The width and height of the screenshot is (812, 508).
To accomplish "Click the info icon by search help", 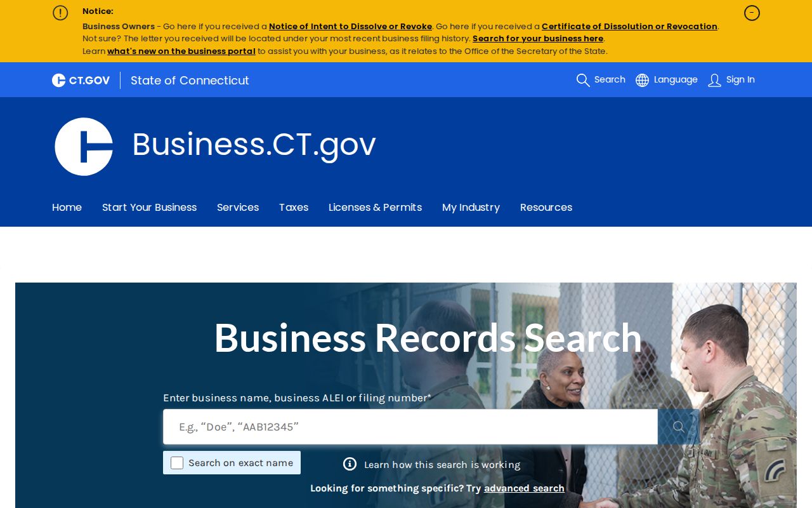I will click(350, 464).
